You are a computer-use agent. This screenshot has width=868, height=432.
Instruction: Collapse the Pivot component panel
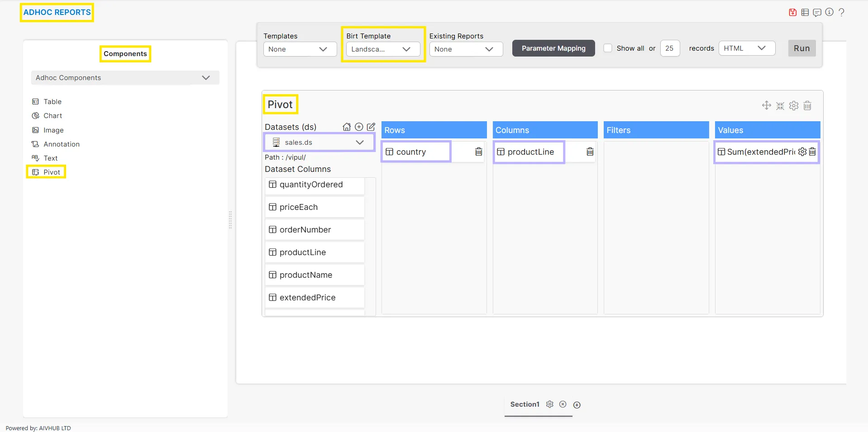tap(780, 106)
